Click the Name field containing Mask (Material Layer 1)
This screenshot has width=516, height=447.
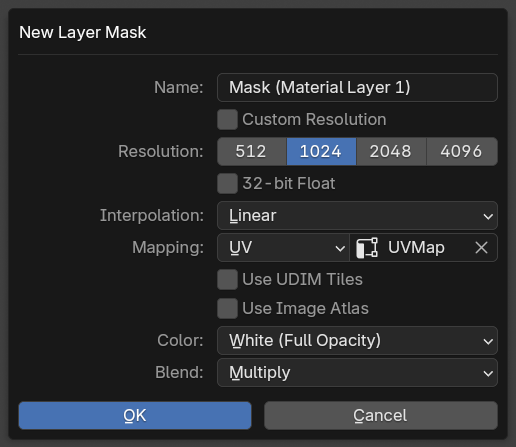pos(357,87)
